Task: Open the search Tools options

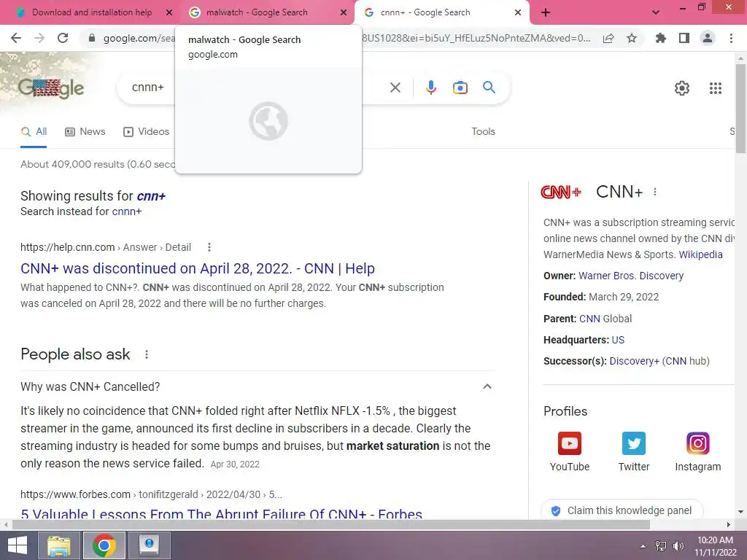Action: pos(483,131)
